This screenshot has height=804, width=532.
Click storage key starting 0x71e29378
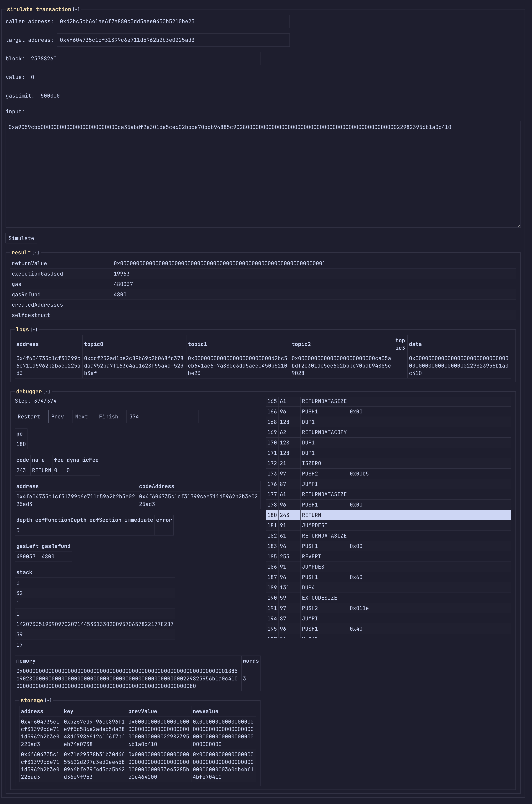(94, 766)
